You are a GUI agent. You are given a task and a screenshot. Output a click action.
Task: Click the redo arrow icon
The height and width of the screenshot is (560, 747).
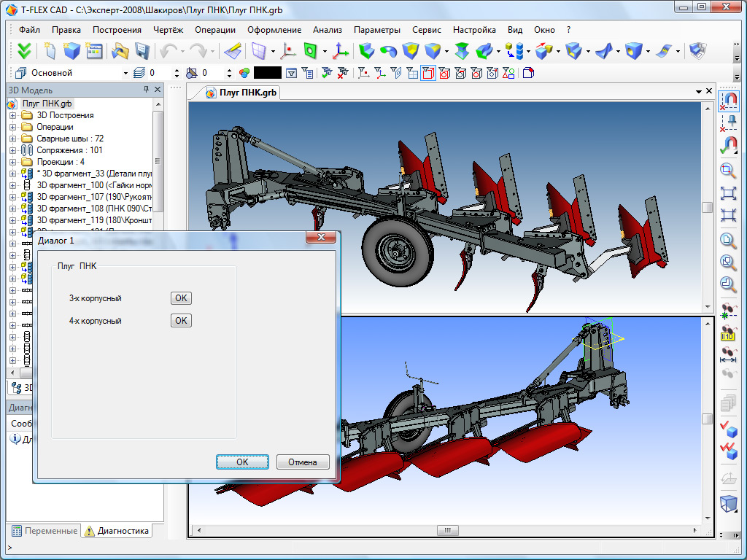pyautogui.click(x=198, y=50)
